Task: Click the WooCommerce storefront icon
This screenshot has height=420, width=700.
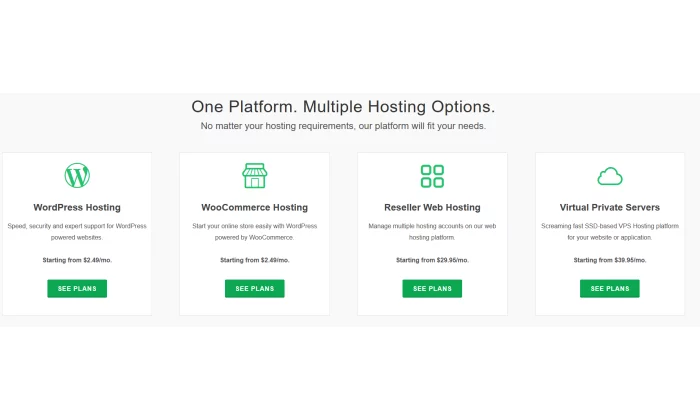Action: point(255,175)
